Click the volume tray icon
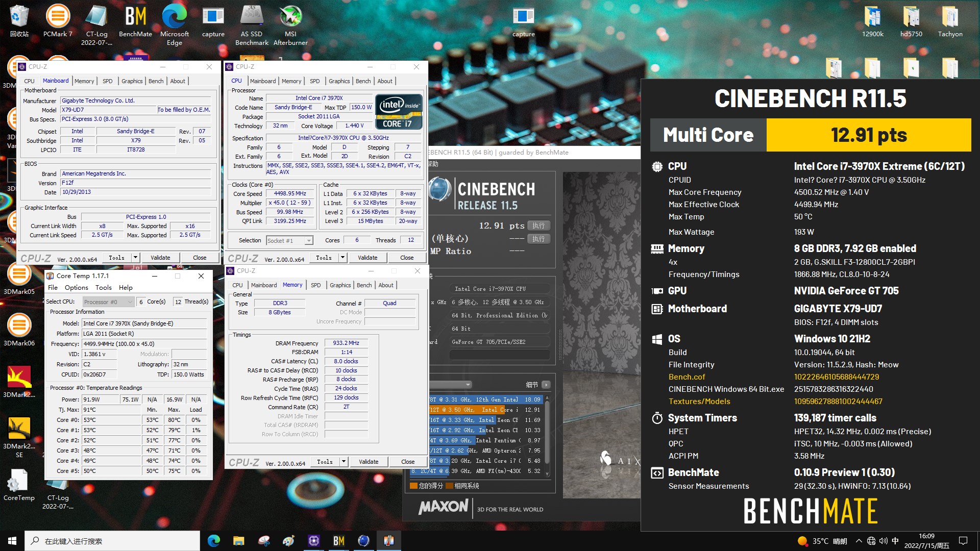Viewport: 980px width, 551px height. (x=884, y=541)
